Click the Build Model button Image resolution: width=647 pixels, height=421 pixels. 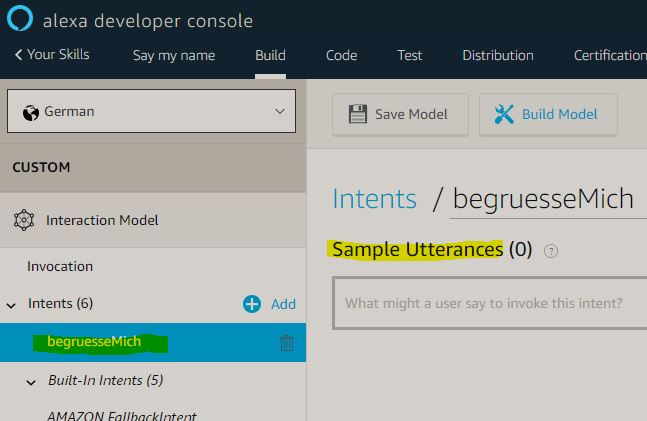[x=547, y=115]
